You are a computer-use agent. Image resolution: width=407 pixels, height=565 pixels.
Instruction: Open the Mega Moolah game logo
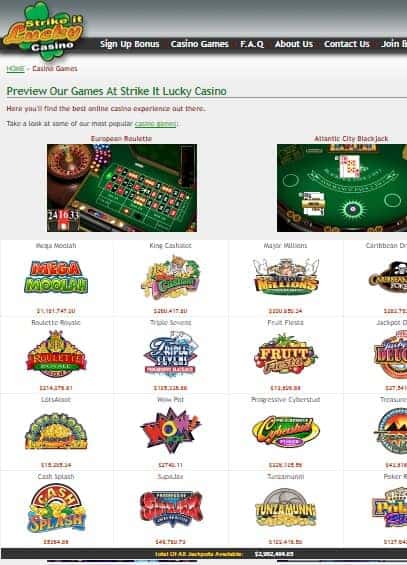[x=56, y=277]
